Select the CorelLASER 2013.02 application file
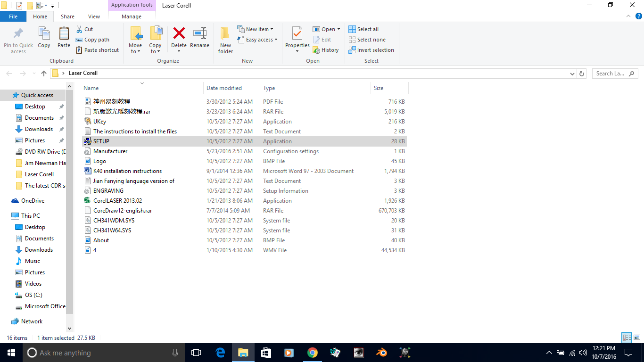644x362 pixels. point(117,201)
